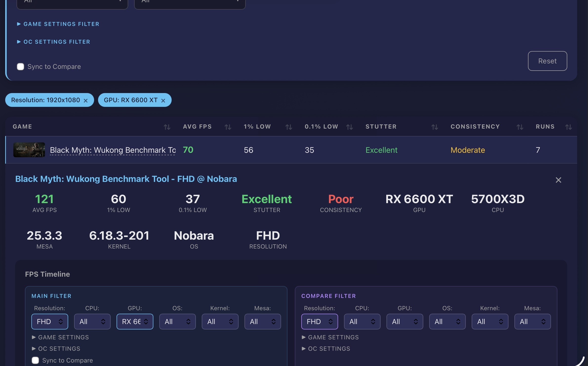588x366 pixels.
Task: Remove the Resolution 1920x1080 filter chip
Action: 86,101
